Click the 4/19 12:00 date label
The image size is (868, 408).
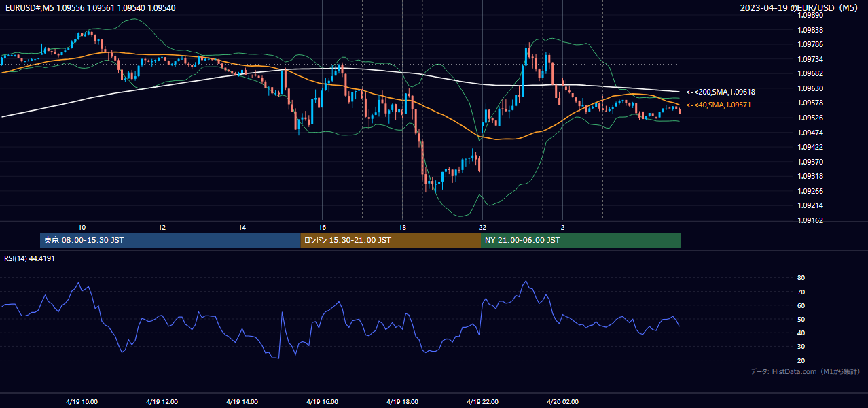tap(162, 401)
